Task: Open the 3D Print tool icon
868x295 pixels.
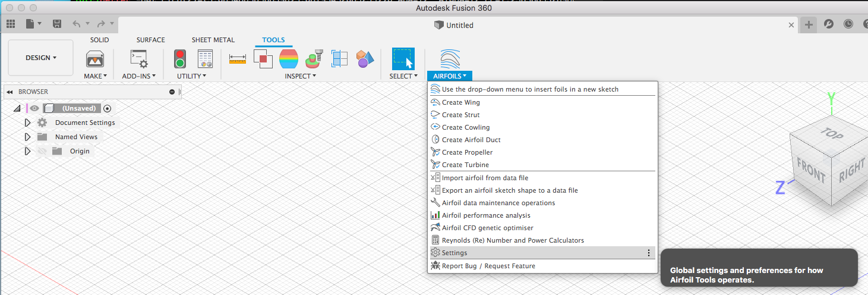Action: 95,59
